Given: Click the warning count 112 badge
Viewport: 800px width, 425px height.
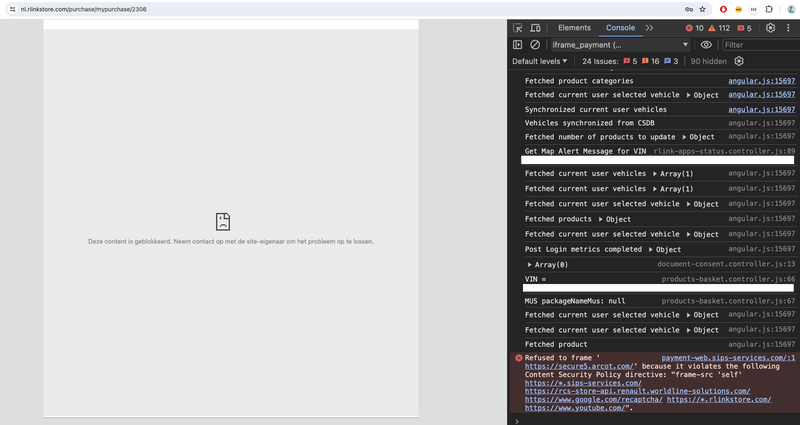Looking at the screenshot, I should [x=719, y=28].
